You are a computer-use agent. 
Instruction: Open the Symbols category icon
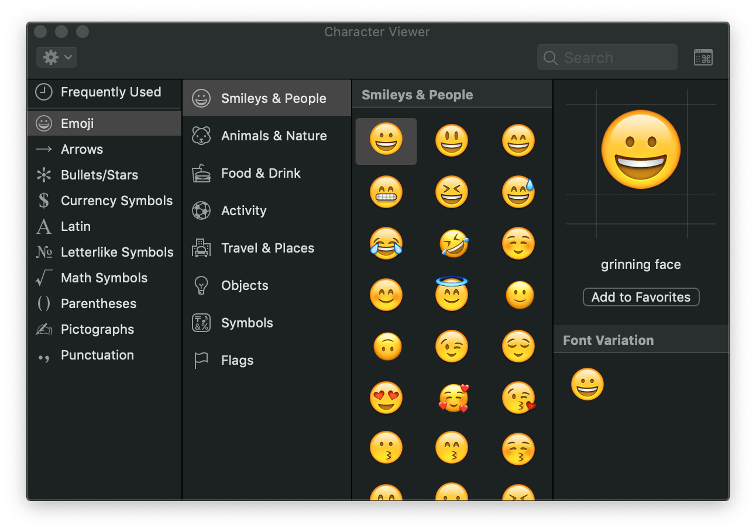tap(201, 323)
